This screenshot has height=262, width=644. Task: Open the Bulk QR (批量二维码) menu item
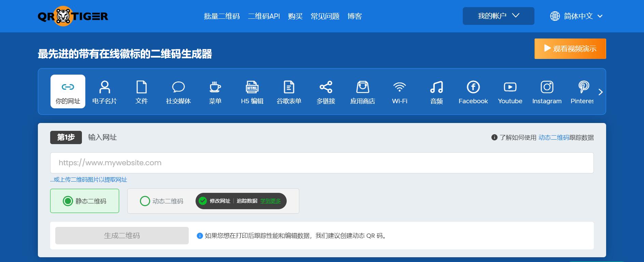221,16
